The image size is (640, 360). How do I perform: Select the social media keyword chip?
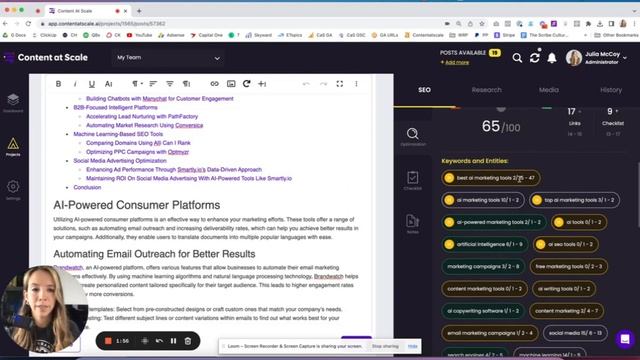click(x=575, y=333)
